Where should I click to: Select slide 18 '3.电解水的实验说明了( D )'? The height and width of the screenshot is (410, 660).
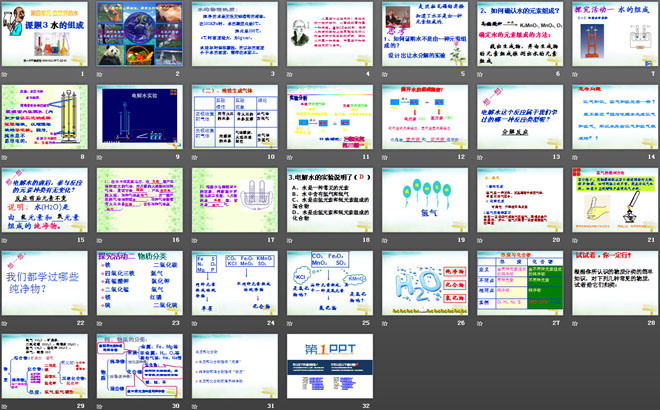(x=330, y=200)
